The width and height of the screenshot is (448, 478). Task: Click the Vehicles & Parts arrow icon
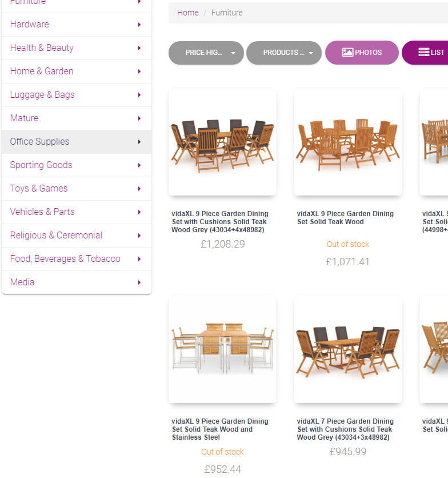coord(139,212)
